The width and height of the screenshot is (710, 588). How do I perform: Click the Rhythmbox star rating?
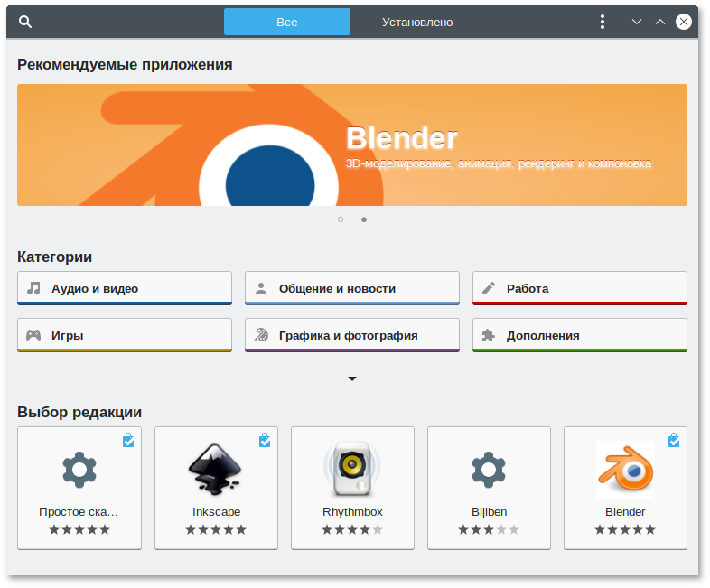[x=352, y=529]
